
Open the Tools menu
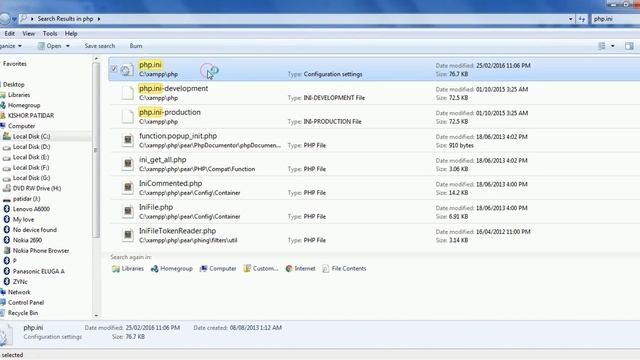click(50, 33)
